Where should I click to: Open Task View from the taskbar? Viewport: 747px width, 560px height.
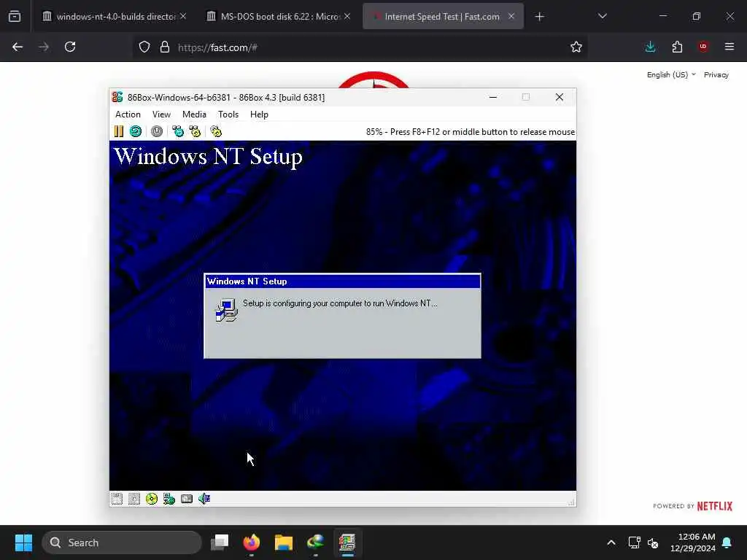[220, 542]
